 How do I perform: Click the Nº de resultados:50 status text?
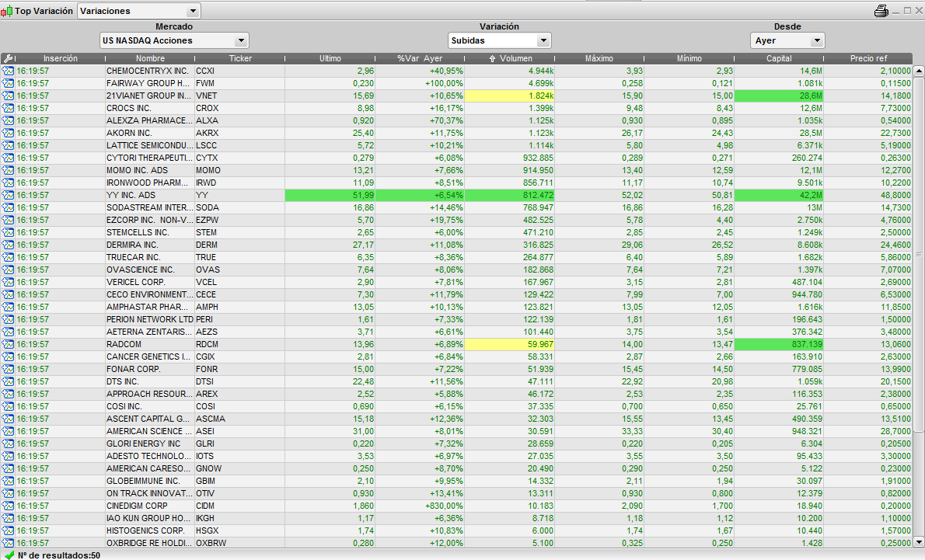click(x=59, y=555)
